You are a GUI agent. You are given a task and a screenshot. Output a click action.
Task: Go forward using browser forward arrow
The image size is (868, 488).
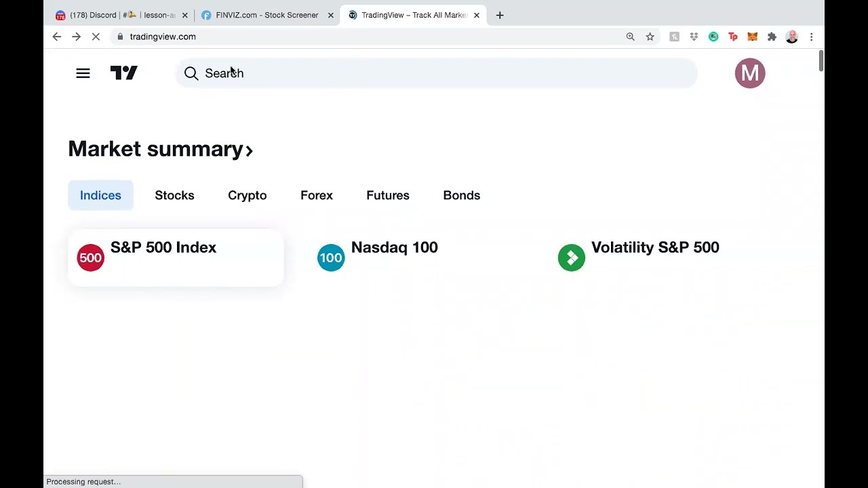click(x=76, y=37)
